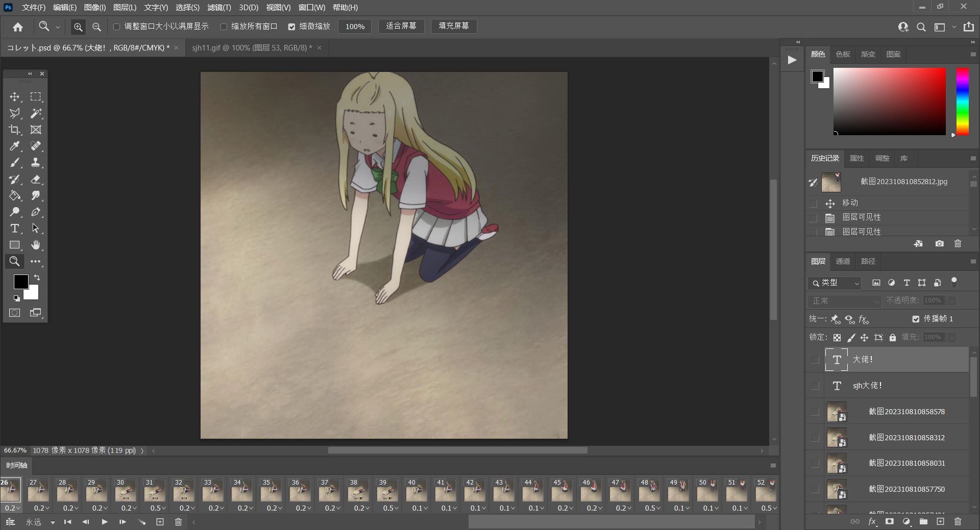The height and width of the screenshot is (530, 980).
Task: Select the Rectangular Marquee tool
Action: (x=36, y=97)
